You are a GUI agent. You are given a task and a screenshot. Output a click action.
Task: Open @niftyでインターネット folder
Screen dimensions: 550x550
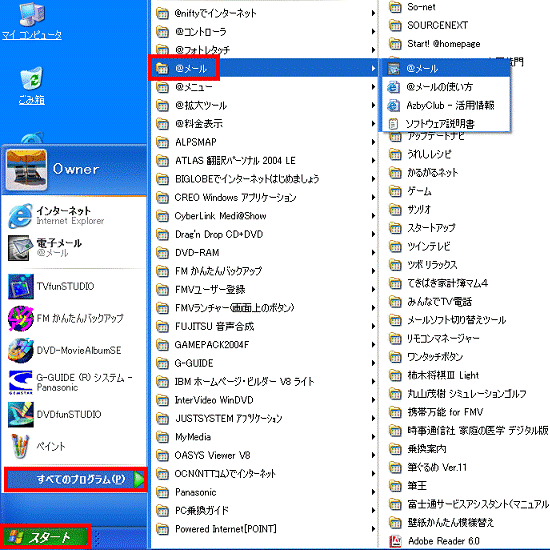point(265,13)
